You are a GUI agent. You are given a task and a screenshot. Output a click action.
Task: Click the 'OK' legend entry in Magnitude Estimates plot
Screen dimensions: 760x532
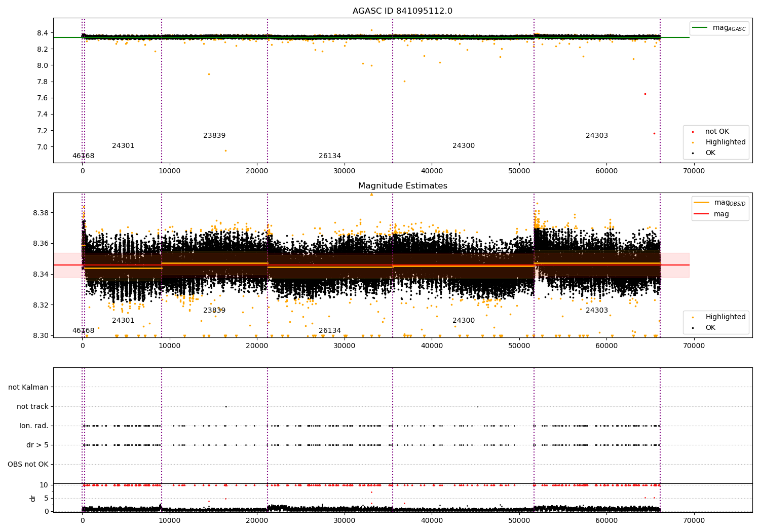(710, 328)
